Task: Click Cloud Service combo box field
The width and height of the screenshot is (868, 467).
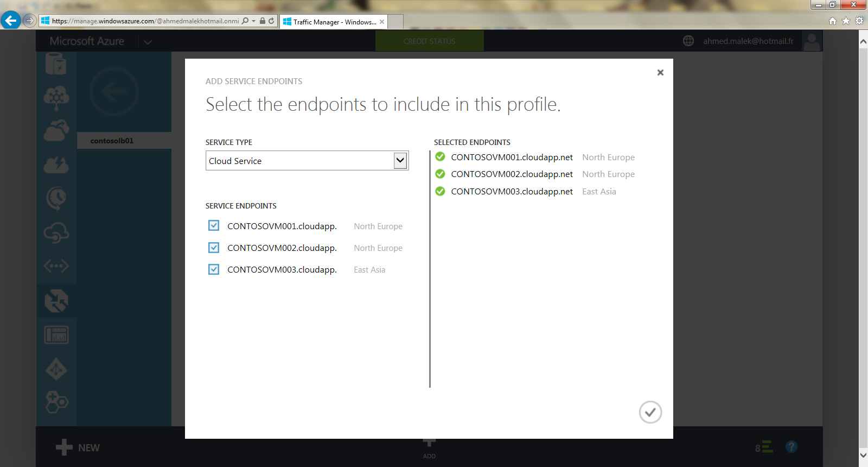Action: pos(307,161)
